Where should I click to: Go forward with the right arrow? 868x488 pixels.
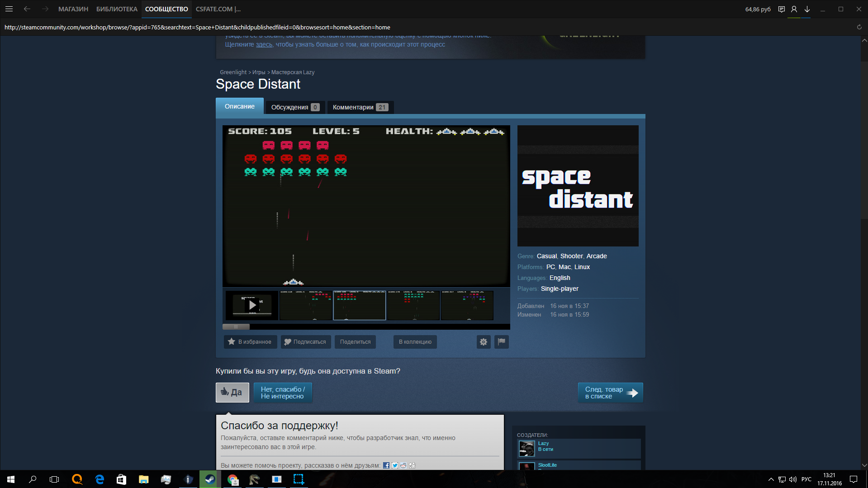[x=45, y=9]
